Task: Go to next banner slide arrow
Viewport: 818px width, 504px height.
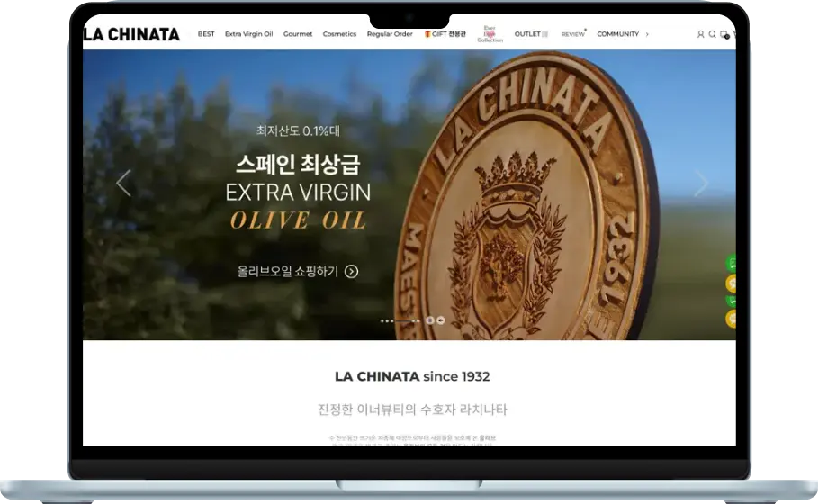Action: 702,183
